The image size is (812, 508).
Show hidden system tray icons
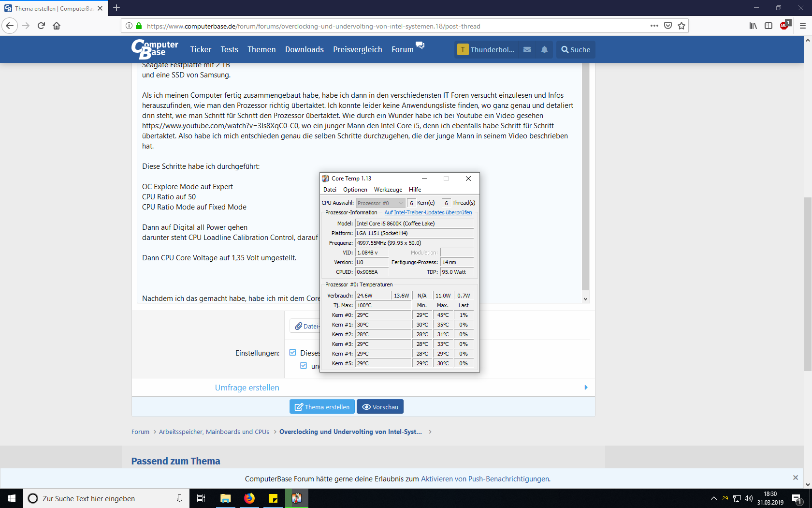[713, 498]
